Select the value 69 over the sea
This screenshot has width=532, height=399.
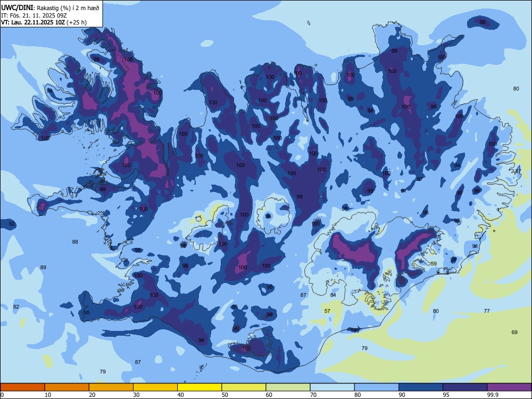pyautogui.click(x=514, y=332)
